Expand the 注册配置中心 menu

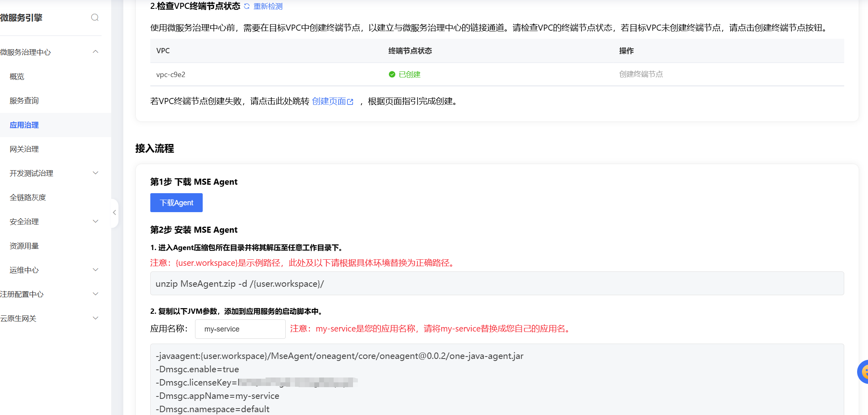[96, 294]
